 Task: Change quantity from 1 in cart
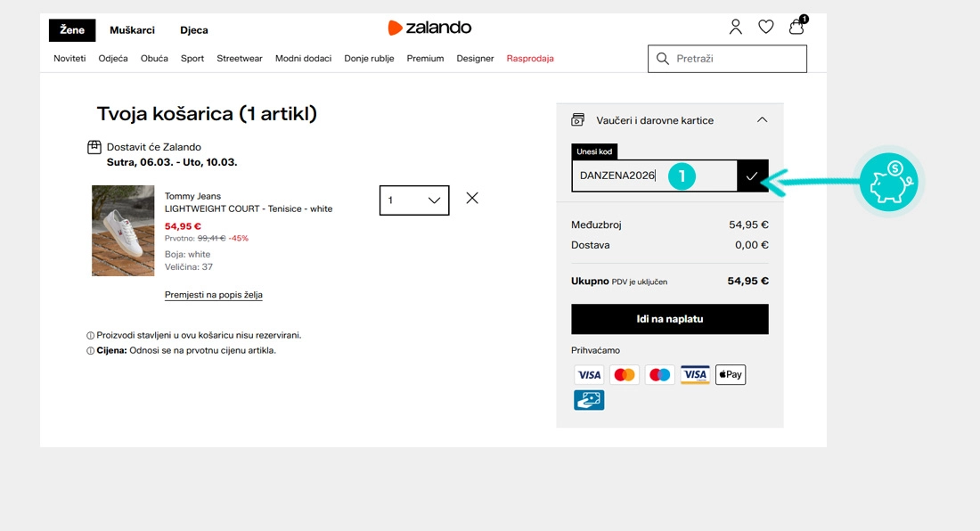pyautogui.click(x=414, y=200)
